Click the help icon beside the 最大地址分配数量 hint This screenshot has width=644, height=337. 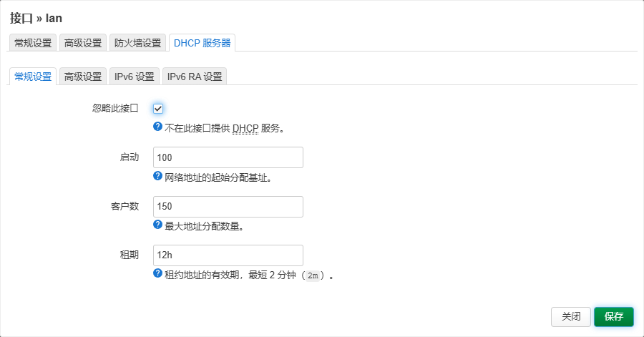158,225
